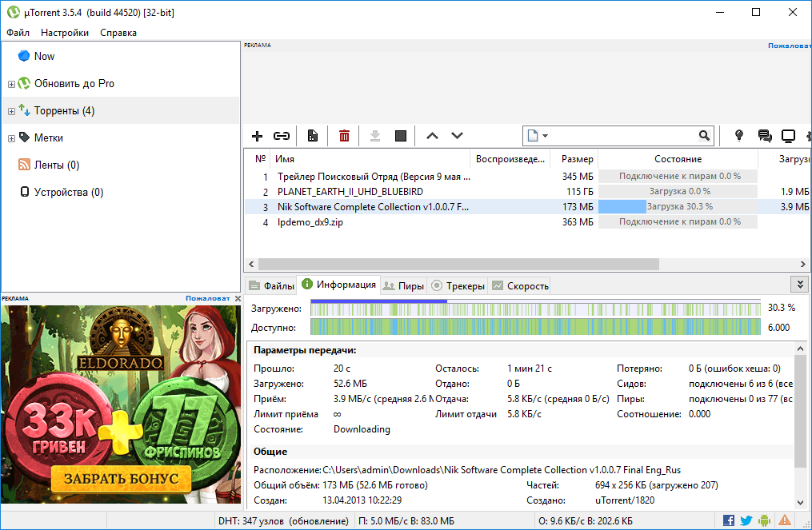Click the Eldorado casino ad image

(121, 404)
